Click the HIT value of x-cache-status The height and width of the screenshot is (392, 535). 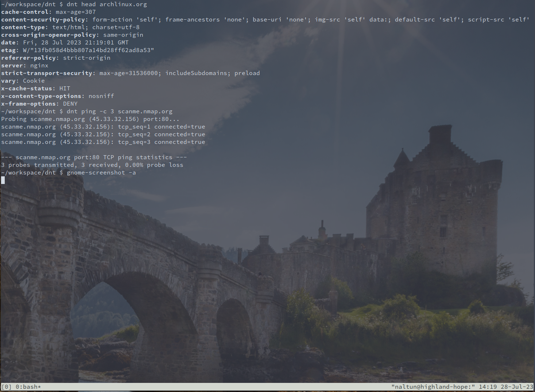(x=65, y=89)
